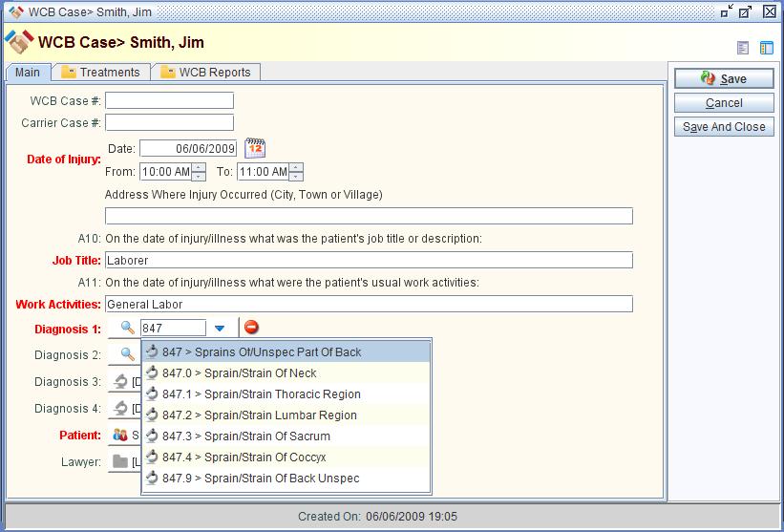Image resolution: width=784 pixels, height=532 pixels.
Task: Select 847.2 Sprain/Strain Lumbar Region
Action: (286, 415)
